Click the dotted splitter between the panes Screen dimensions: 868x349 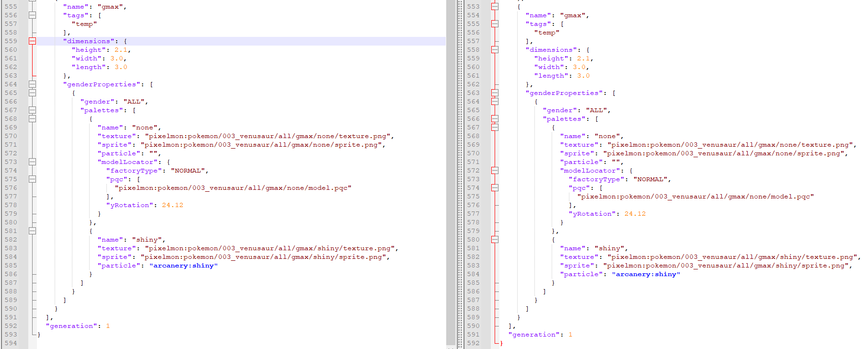[460, 174]
